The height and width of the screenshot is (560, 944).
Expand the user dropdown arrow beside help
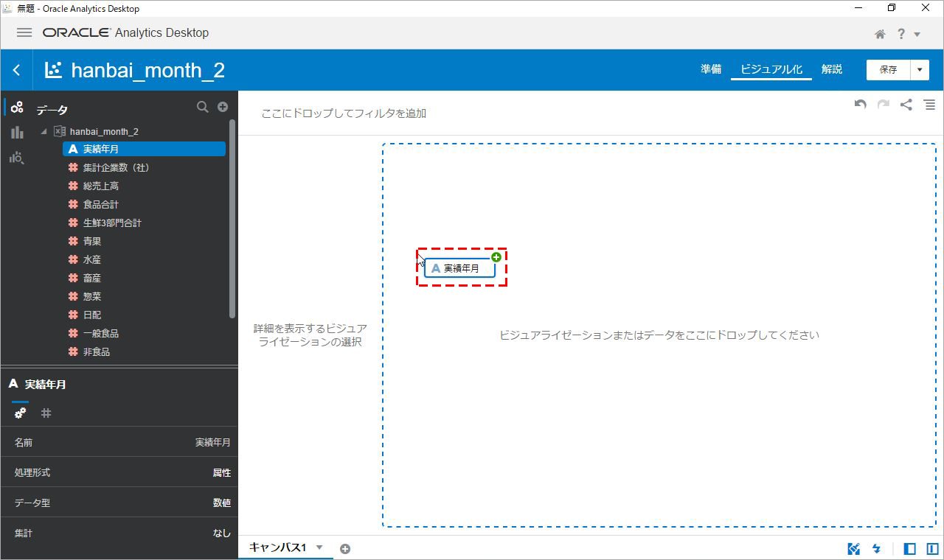[917, 35]
